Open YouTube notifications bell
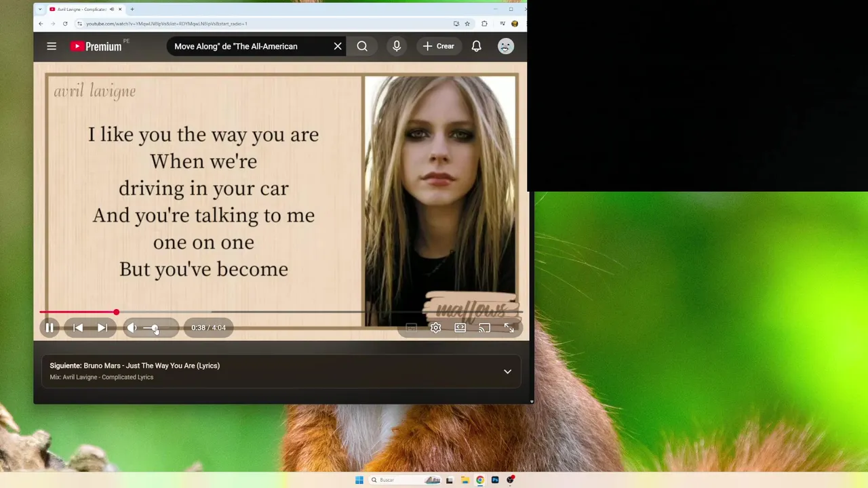Image resolution: width=868 pixels, height=488 pixels. [477, 46]
